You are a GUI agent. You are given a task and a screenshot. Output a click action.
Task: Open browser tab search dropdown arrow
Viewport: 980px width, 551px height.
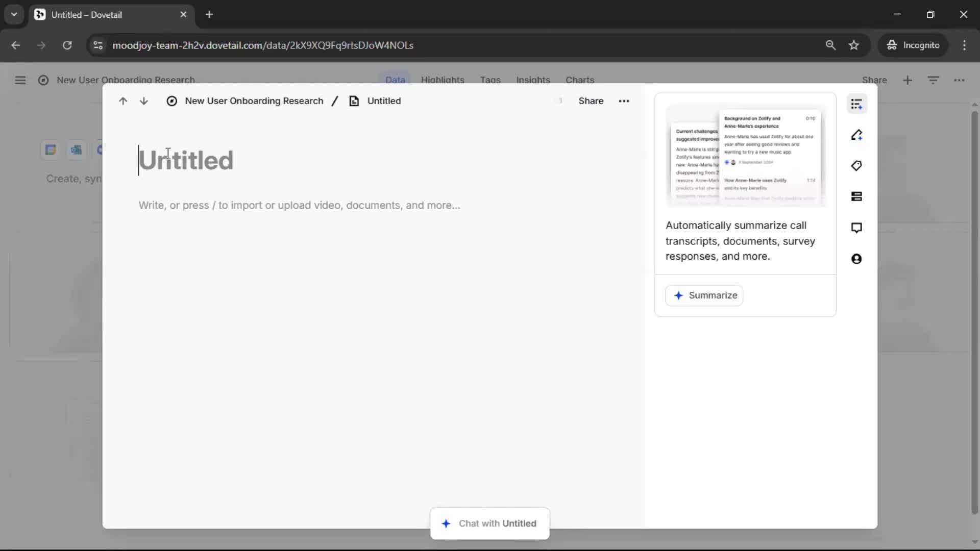pos(14,14)
